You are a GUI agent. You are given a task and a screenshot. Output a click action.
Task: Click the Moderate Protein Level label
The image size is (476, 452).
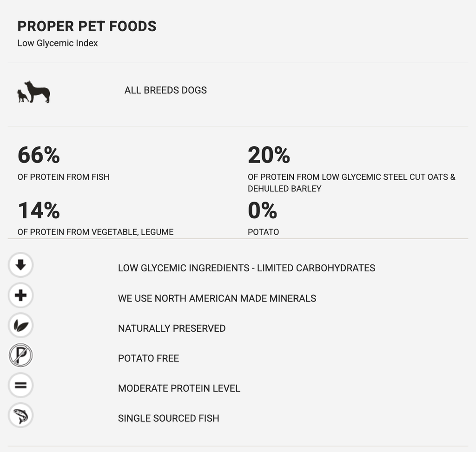tap(179, 389)
